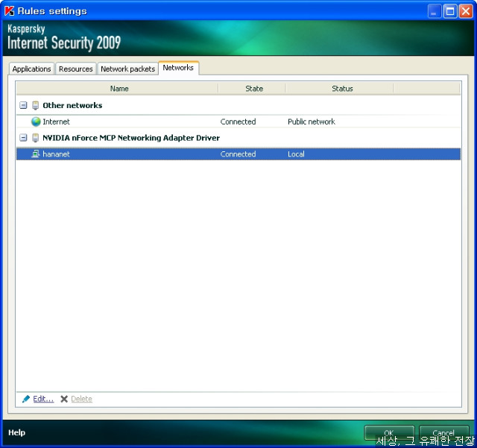Open the Applications tab
This screenshot has height=448, width=477.
point(31,69)
